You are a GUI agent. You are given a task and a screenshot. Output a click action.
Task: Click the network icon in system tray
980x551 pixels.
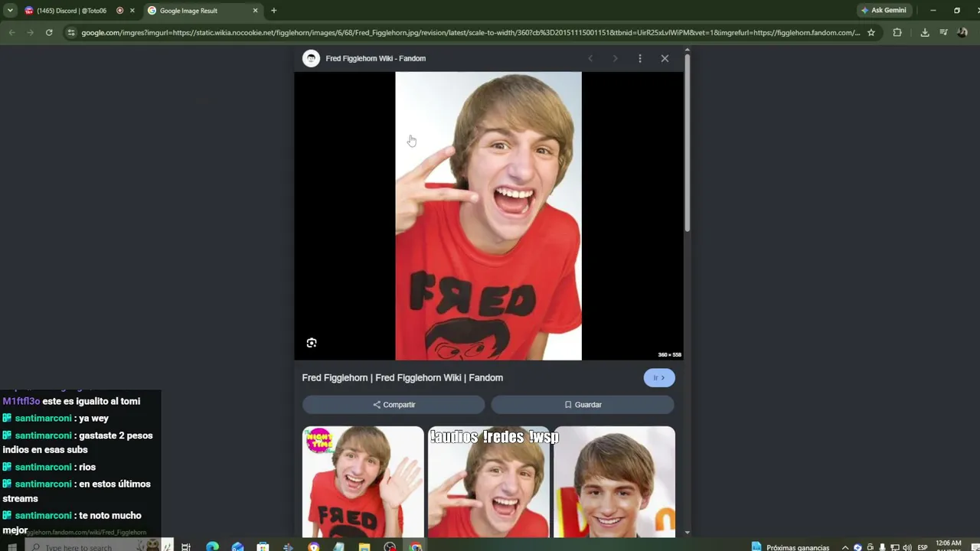point(895,547)
